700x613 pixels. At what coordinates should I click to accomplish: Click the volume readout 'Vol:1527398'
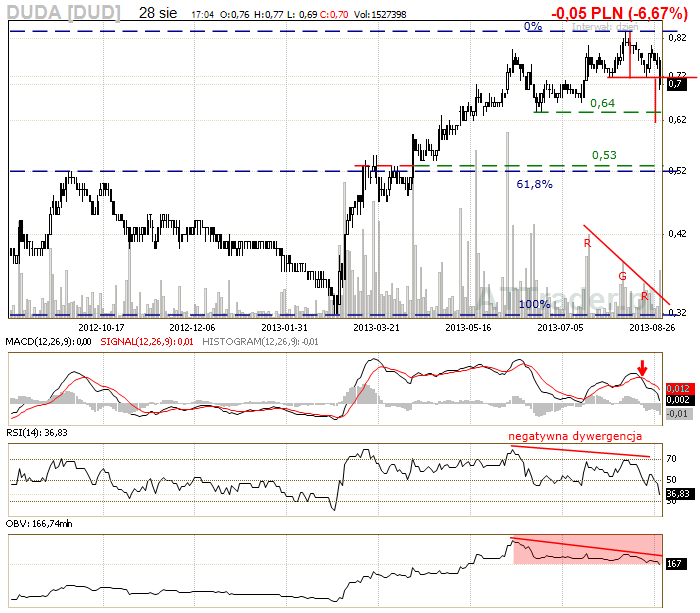click(x=380, y=15)
